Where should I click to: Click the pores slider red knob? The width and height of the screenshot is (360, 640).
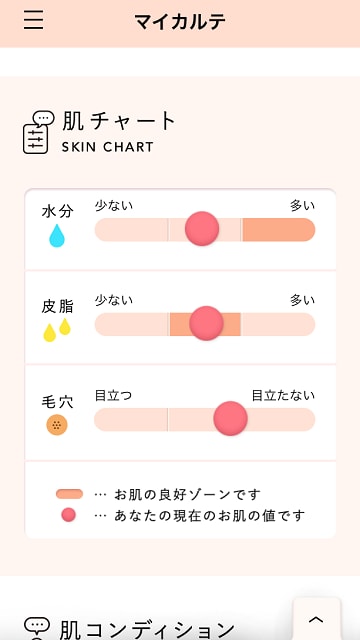click(x=230, y=418)
